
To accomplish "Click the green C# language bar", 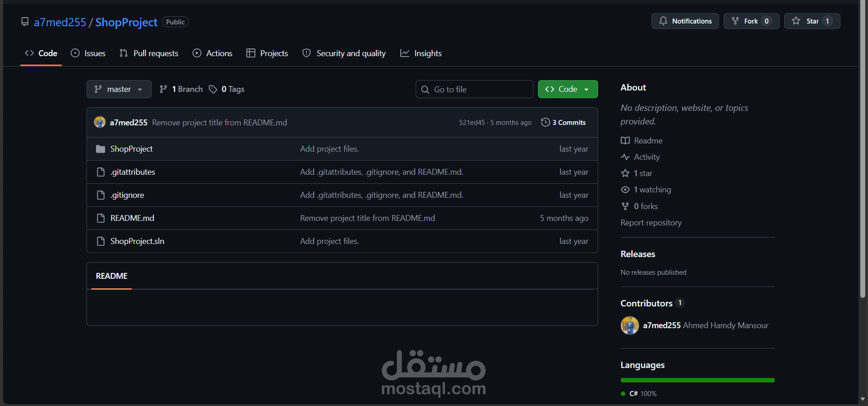I will 697,380.
